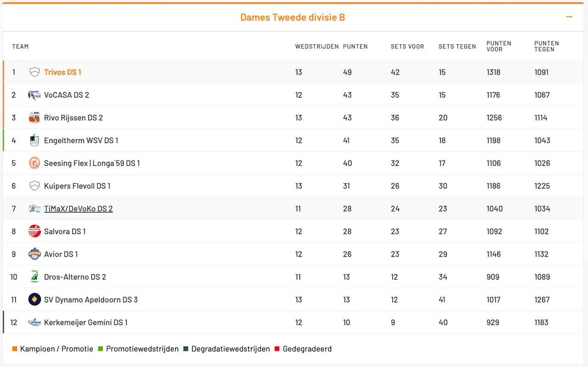Click the VoCASA DS 2 club logo
This screenshot has width=588, height=367.
[x=34, y=95]
